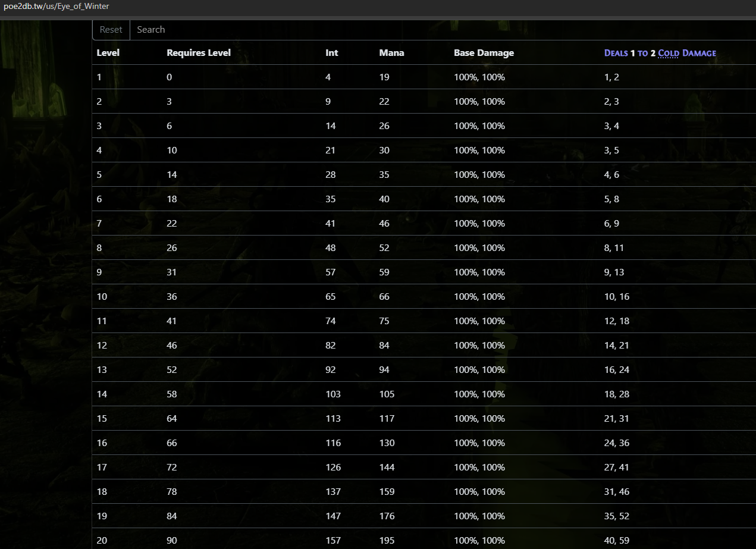The width and height of the screenshot is (756, 549).
Task: Sort by the Level column header
Action: pos(108,53)
